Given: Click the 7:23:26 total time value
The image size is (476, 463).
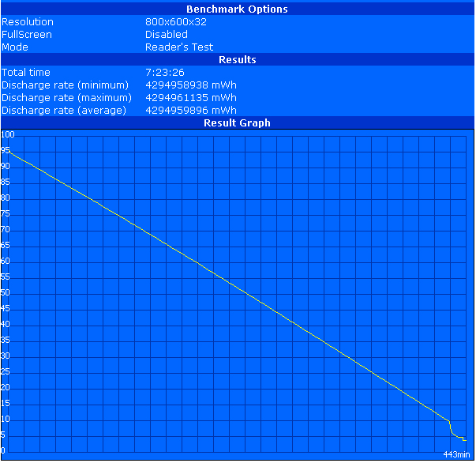Looking at the screenshot, I should [x=166, y=73].
